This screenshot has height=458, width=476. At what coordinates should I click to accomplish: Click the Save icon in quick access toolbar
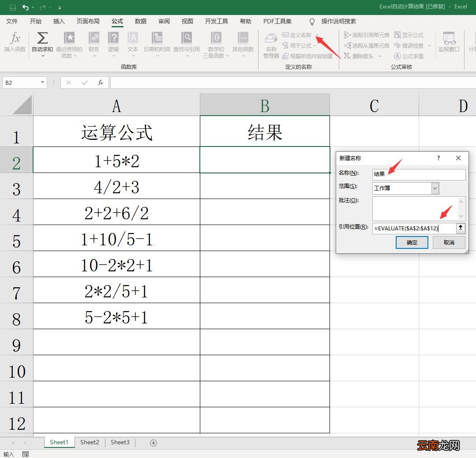pos(13,8)
